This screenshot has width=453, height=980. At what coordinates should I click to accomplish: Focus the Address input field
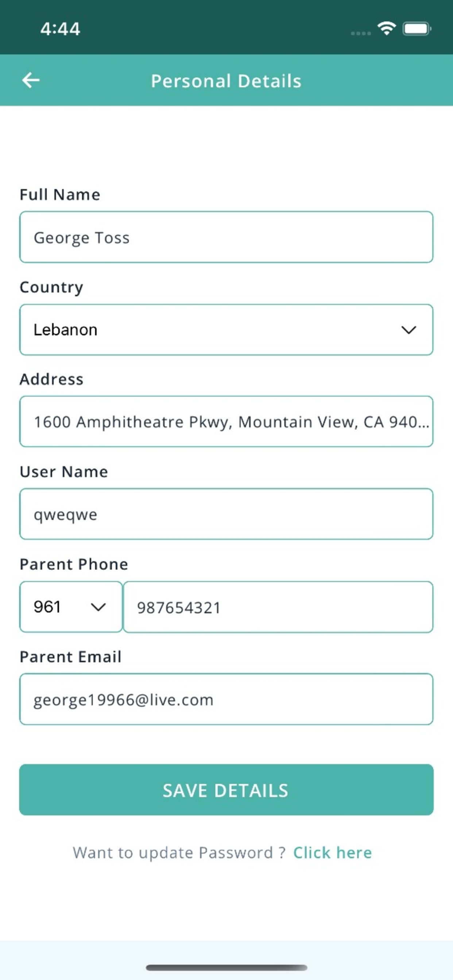pos(226,421)
